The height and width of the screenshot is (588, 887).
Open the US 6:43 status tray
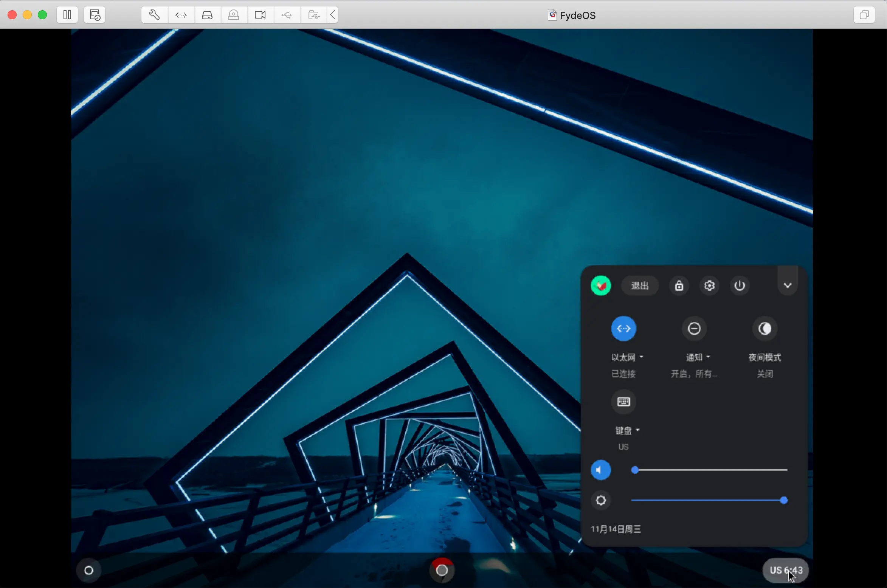(786, 570)
